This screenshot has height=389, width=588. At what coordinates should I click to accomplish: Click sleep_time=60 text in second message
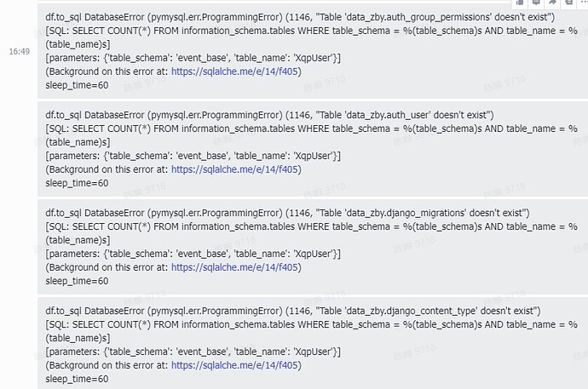[x=77, y=183]
